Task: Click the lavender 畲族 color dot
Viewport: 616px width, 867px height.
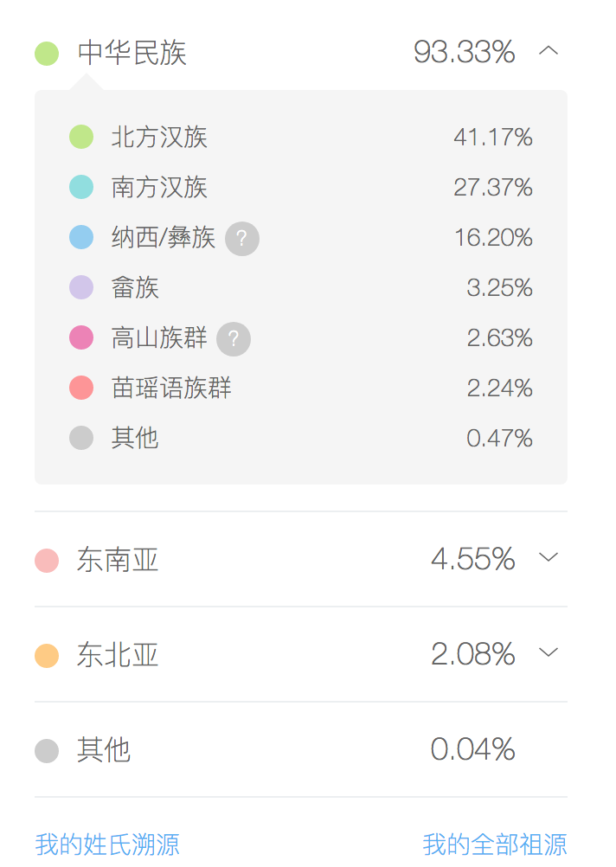Action: coord(81,287)
